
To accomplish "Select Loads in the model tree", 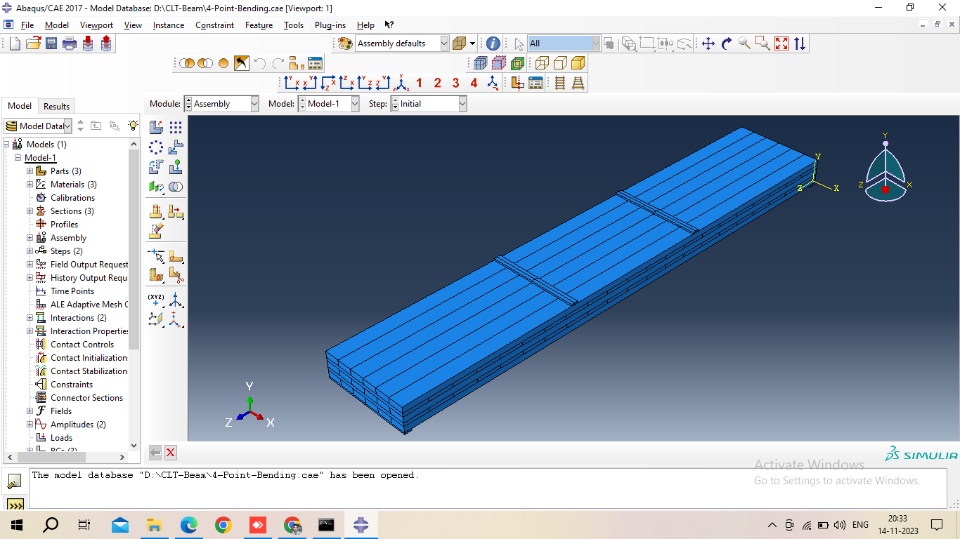I will (x=61, y=438).
